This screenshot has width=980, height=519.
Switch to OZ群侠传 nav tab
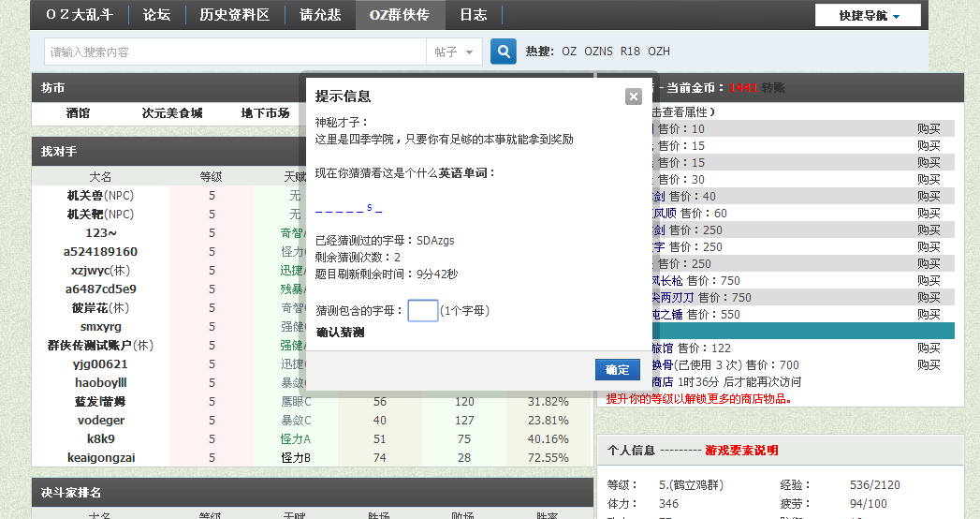(x=400, y=15)
